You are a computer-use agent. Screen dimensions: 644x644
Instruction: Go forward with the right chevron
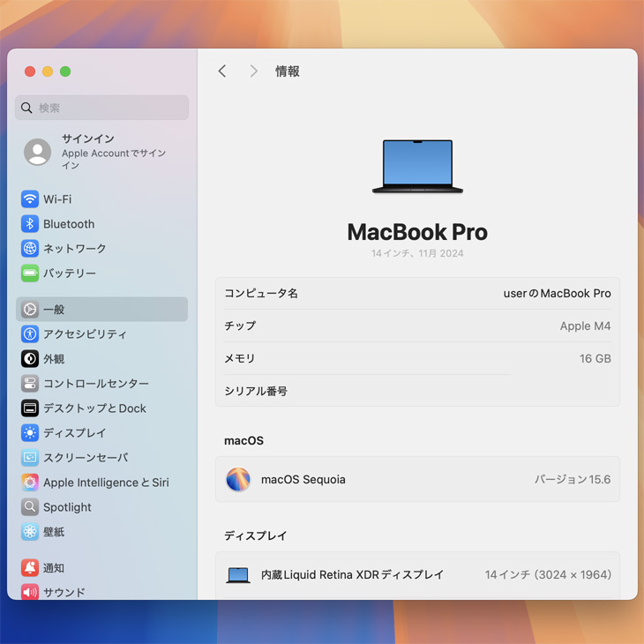[x=254, y=71]
